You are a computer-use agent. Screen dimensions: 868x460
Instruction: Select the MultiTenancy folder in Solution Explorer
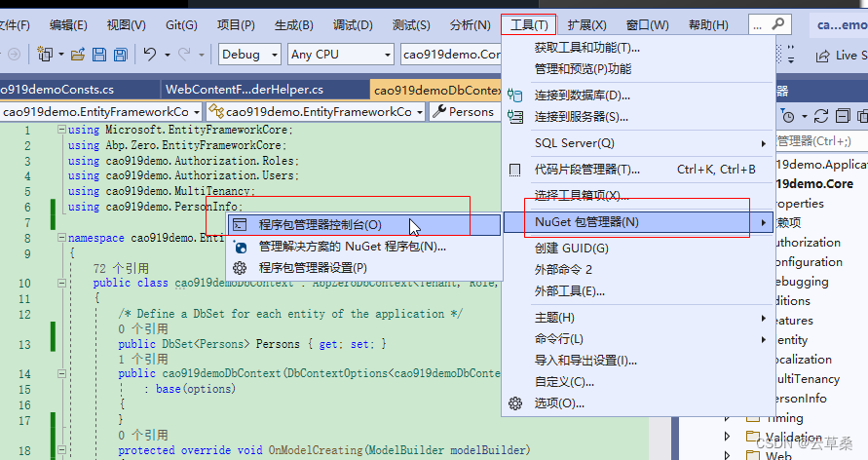809,379
